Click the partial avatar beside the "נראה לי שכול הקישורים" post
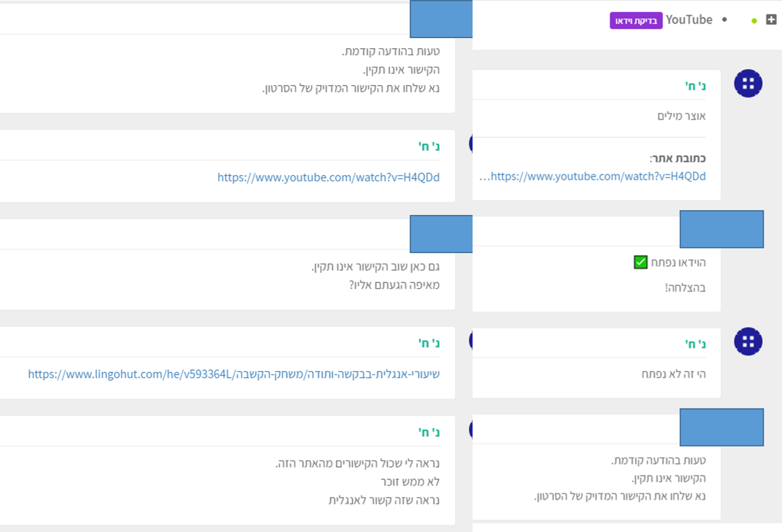 (471, 428)
